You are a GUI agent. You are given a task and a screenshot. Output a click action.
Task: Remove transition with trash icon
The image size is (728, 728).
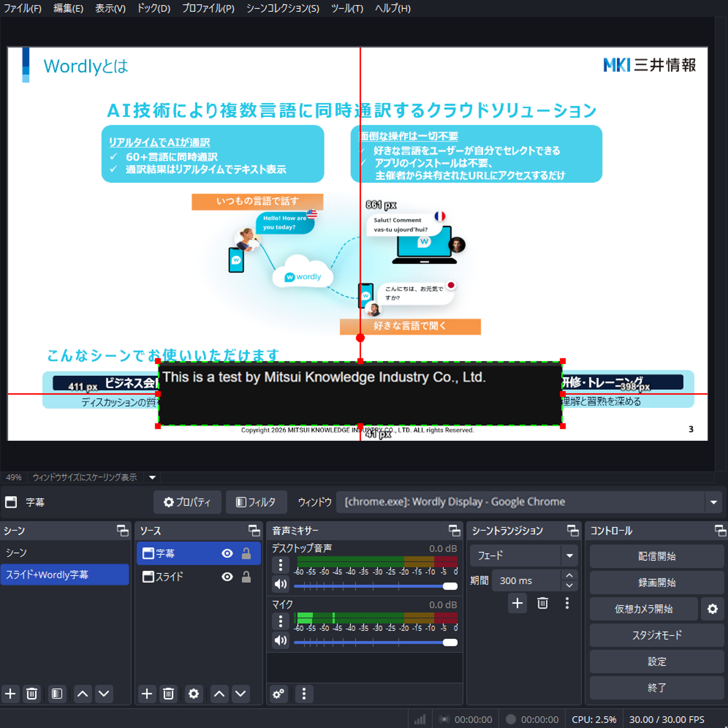[542, 603]
